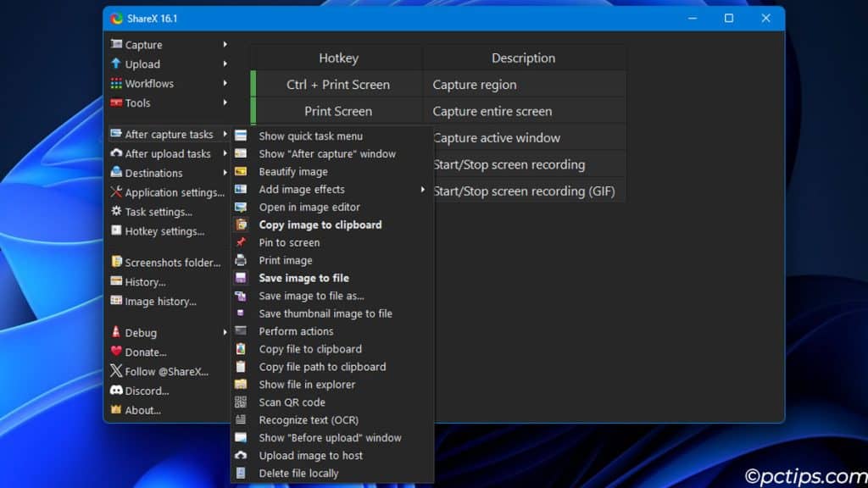Click the Image history icon
This screenshot has width=868, height=488.
click(116, 301)
